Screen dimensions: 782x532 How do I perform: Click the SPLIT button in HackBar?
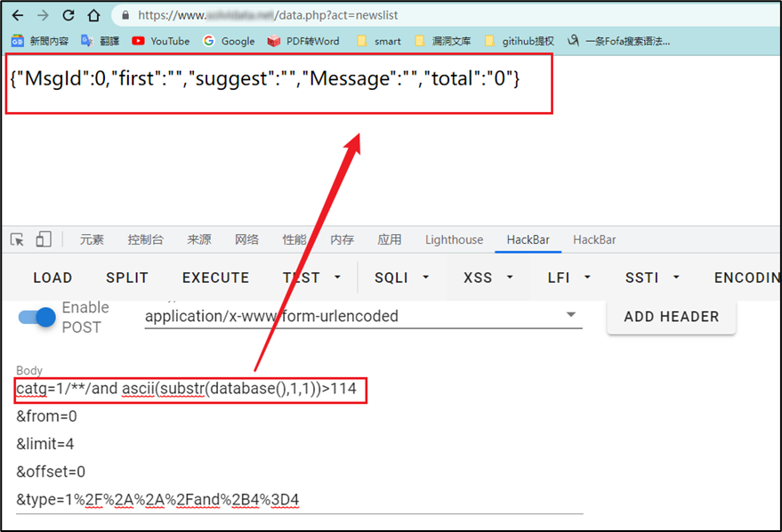127,278
